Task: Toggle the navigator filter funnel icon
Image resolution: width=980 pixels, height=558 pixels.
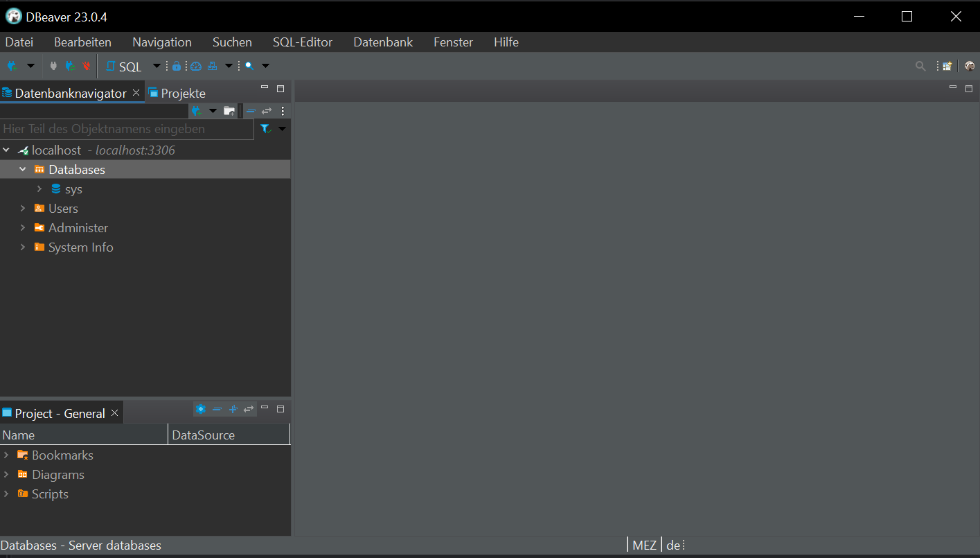Action: point(265,129)
